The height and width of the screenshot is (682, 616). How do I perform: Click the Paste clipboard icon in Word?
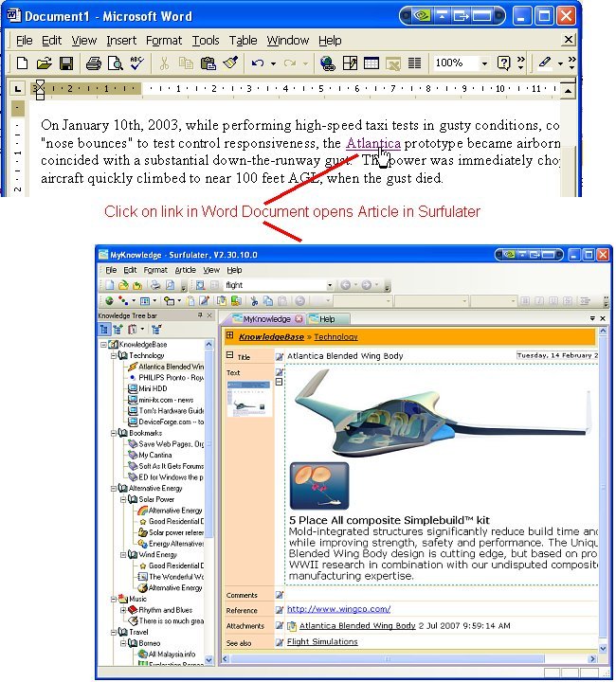208,63
